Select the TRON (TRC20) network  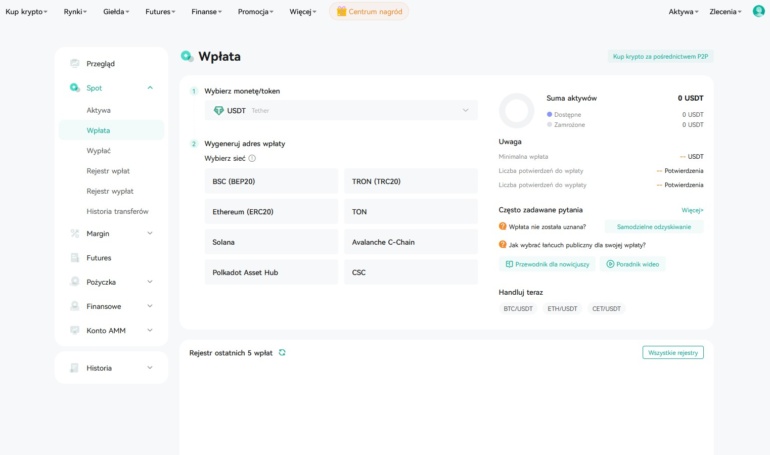pyautogui.click(x=411, y=181)
